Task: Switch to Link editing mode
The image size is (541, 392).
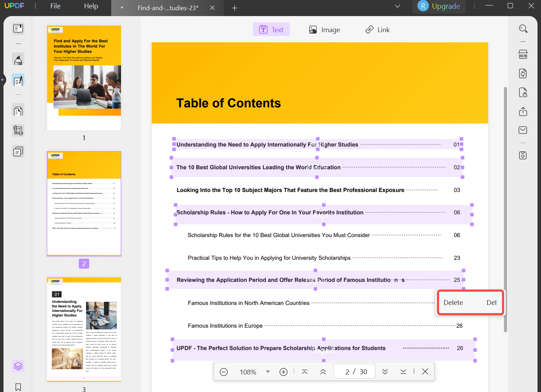Action: click(x=377, y=29)
